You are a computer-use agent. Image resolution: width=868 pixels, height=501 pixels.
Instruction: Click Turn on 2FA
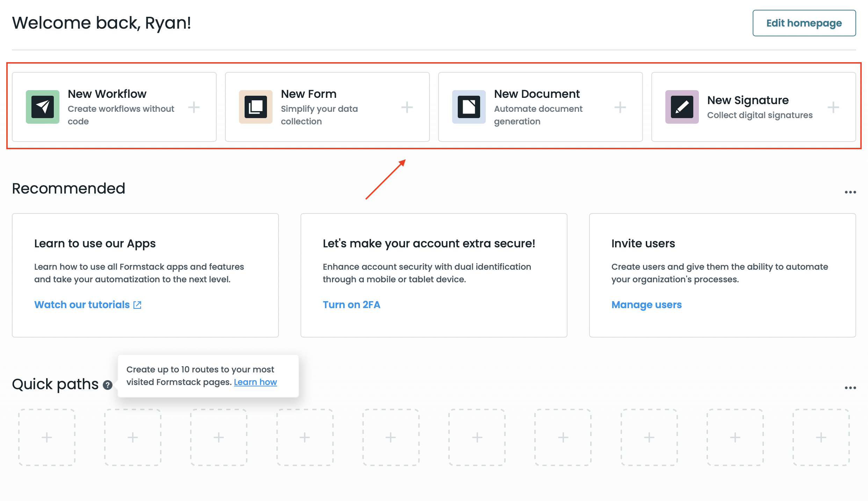click(x=351, y=304)
